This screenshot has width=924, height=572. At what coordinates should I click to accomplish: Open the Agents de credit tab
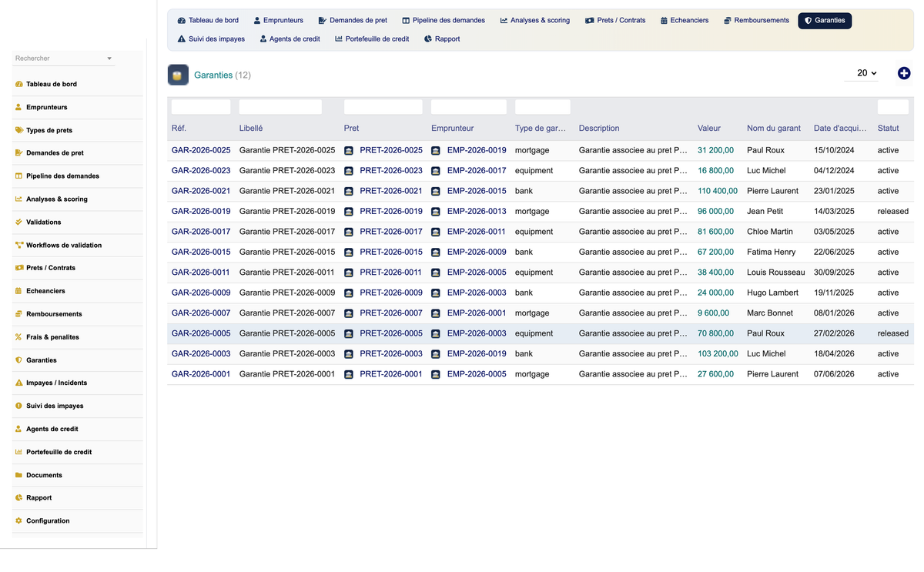[290, 38]
